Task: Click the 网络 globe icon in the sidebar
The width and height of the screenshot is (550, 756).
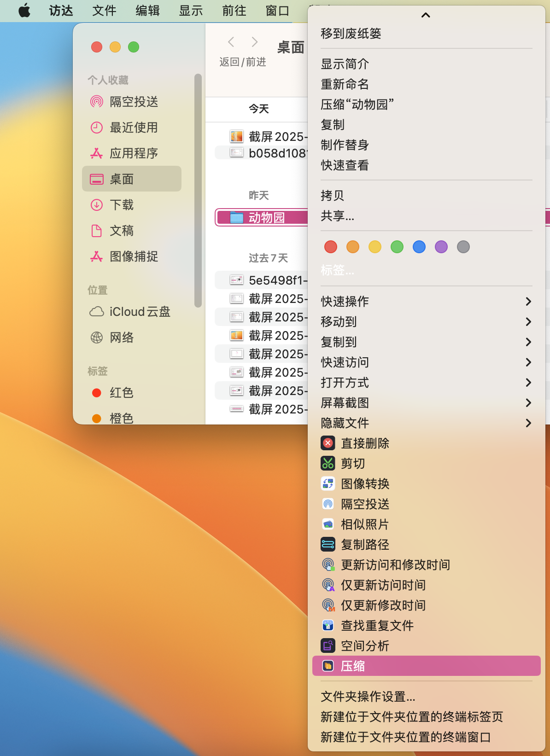Action: pos(97,337)
